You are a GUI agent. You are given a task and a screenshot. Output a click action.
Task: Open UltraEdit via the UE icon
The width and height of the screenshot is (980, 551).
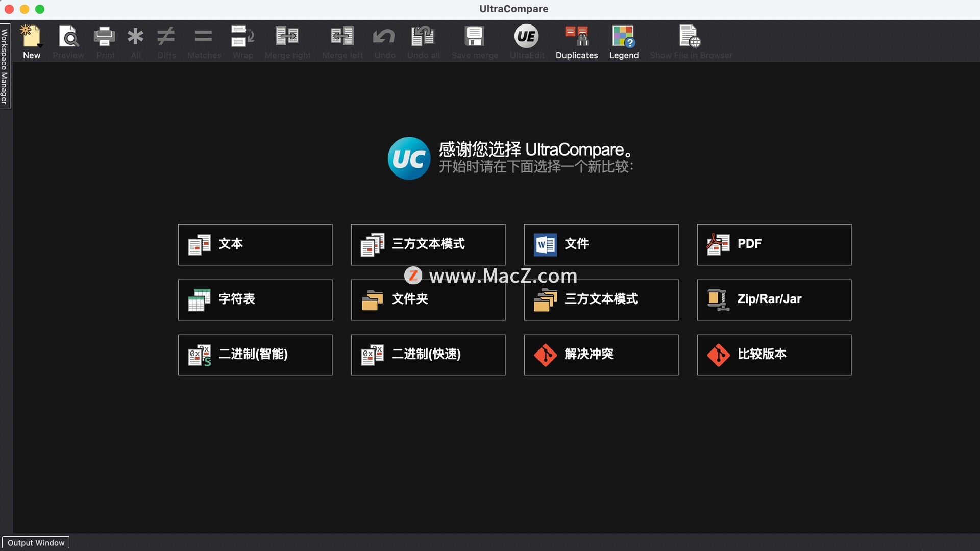527,37
